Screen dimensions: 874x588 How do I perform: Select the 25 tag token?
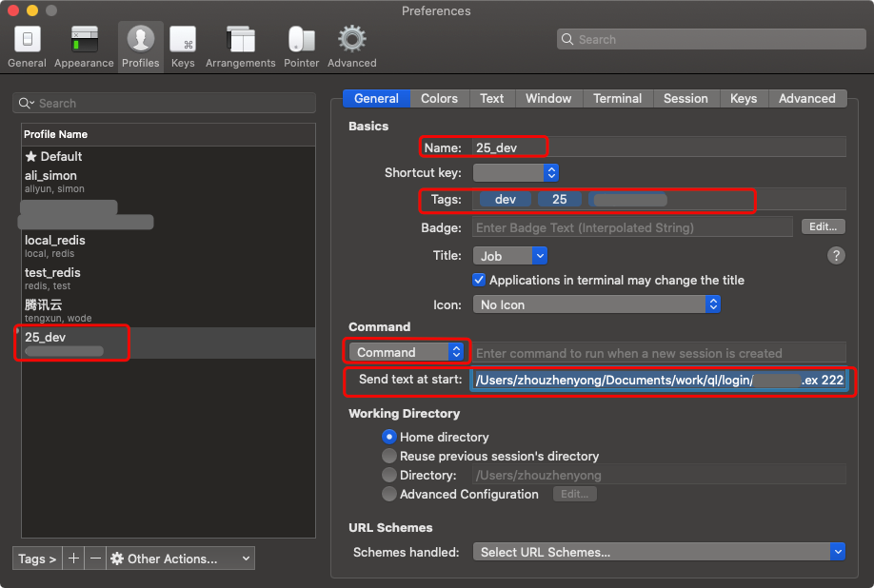(559, 200)
